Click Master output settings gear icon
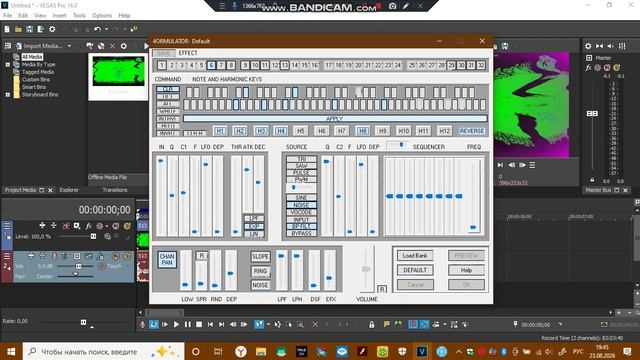The image size is (640, 360). coord(588,46)
